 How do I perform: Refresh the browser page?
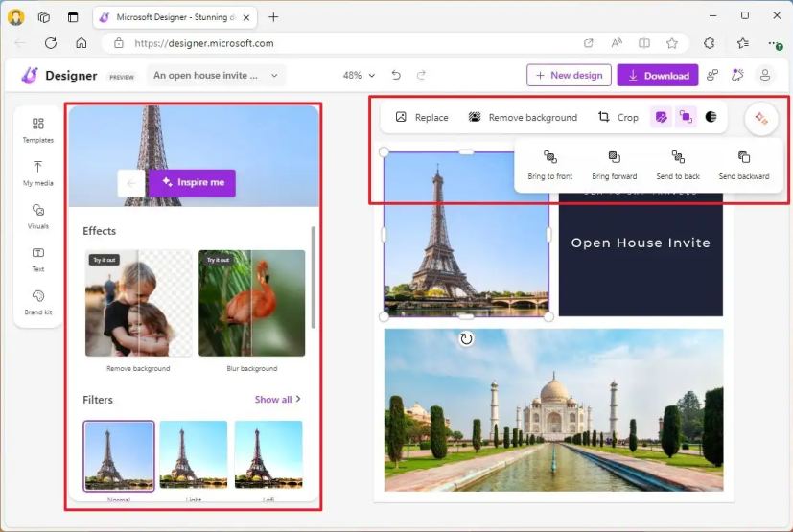pos(51,43)
